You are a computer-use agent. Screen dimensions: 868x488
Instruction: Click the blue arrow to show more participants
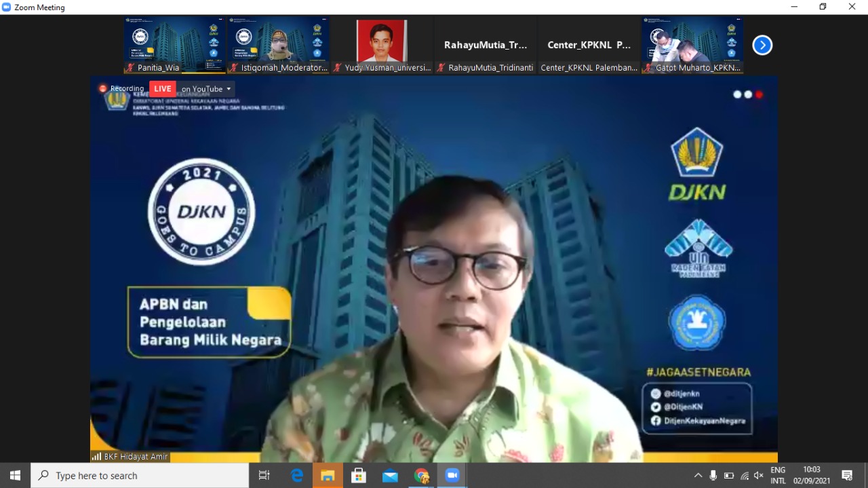(762, 45)
